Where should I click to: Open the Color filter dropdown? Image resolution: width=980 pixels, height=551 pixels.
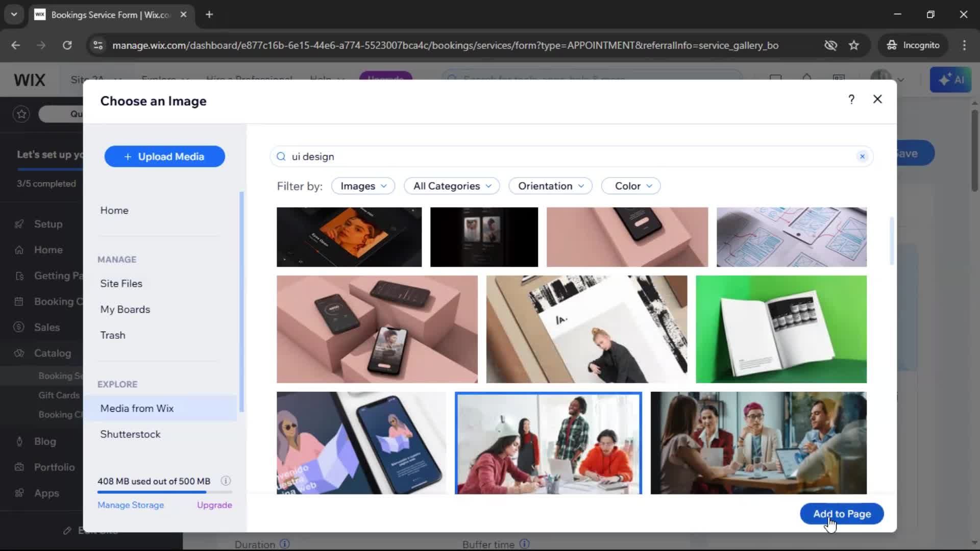tap(631, 186)
